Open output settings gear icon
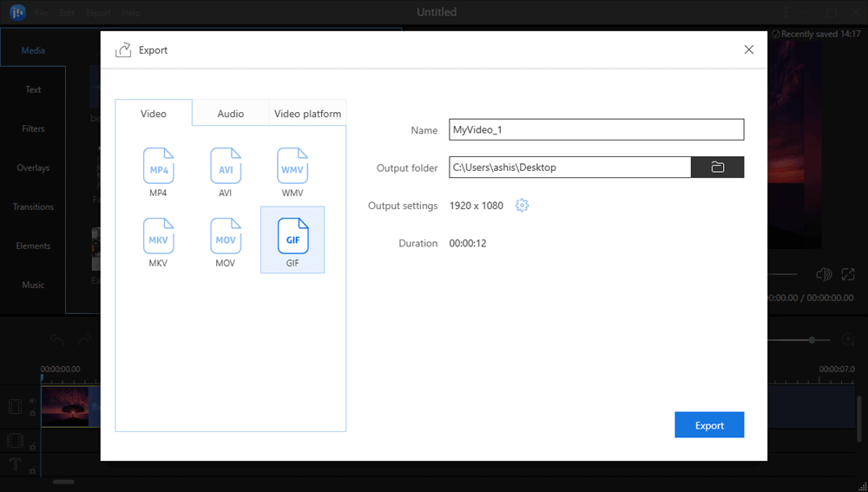Screen dimensions: 868x492 point(522,206)
